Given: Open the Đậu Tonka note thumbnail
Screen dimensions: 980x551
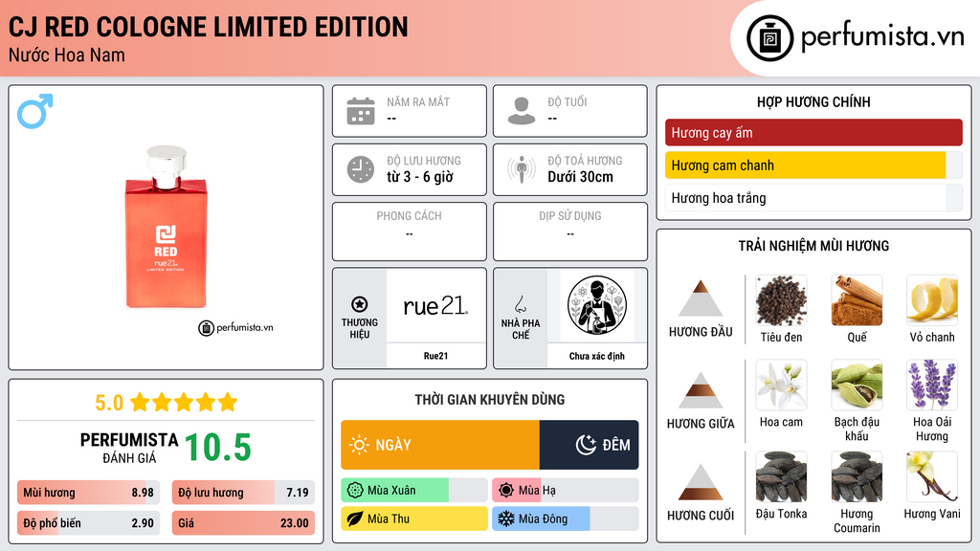Looking at the screenshot, I should click(781, 476).
